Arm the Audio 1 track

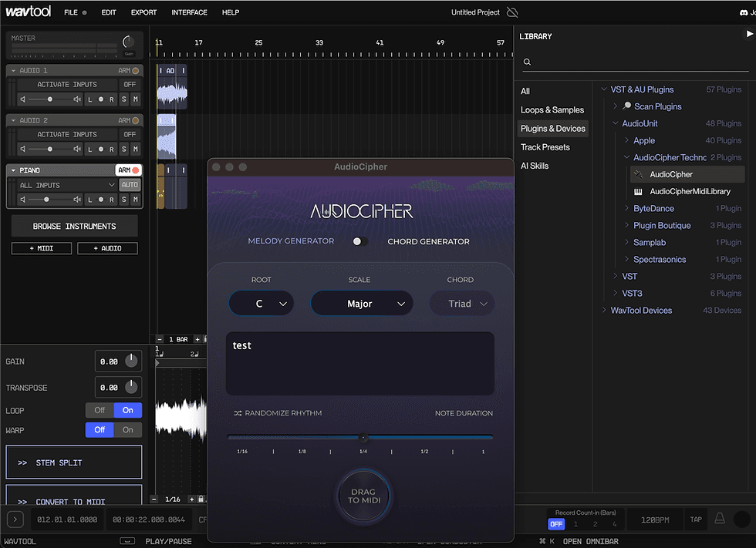[129, 70]
